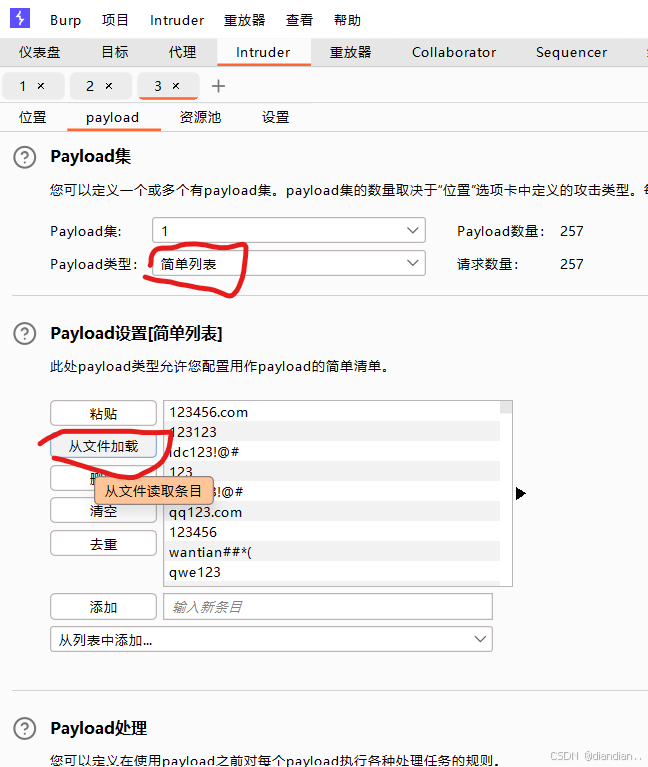This screenshot has height=767, width=648.
Task: Expand the Payload类型 简单列表 dropdown
Action: tap(289, 264)
